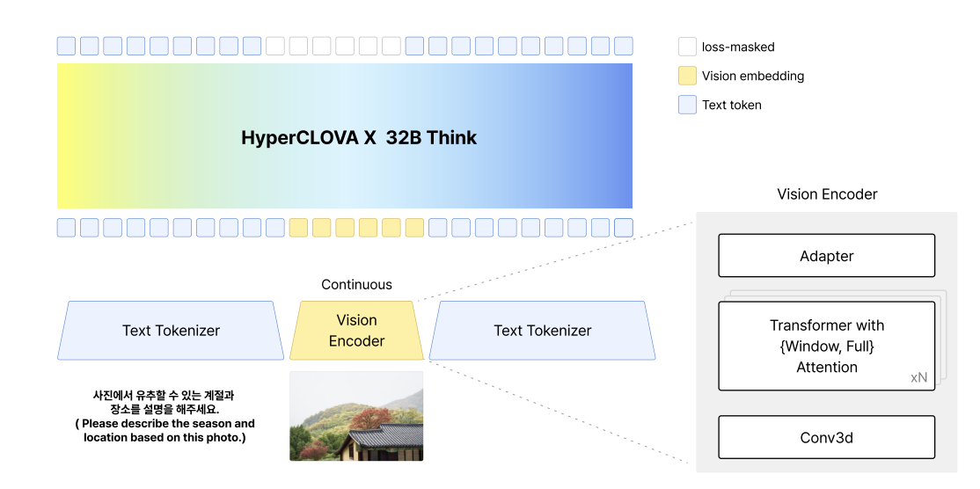The image size is (980, 489).
Task: Click the left Text Tokenizer block
Action: click(171, 331)
